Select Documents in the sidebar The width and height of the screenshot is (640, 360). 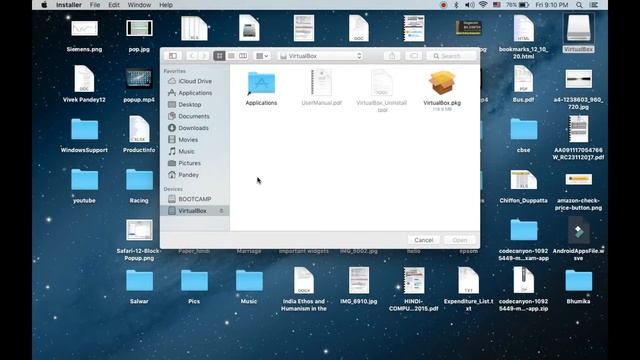[x=189, y=116]
